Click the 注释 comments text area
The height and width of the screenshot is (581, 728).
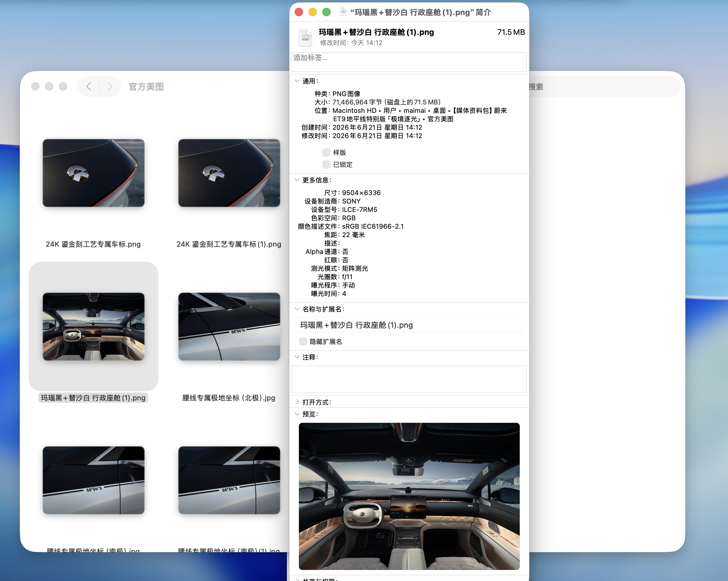[x=409, y=379]
